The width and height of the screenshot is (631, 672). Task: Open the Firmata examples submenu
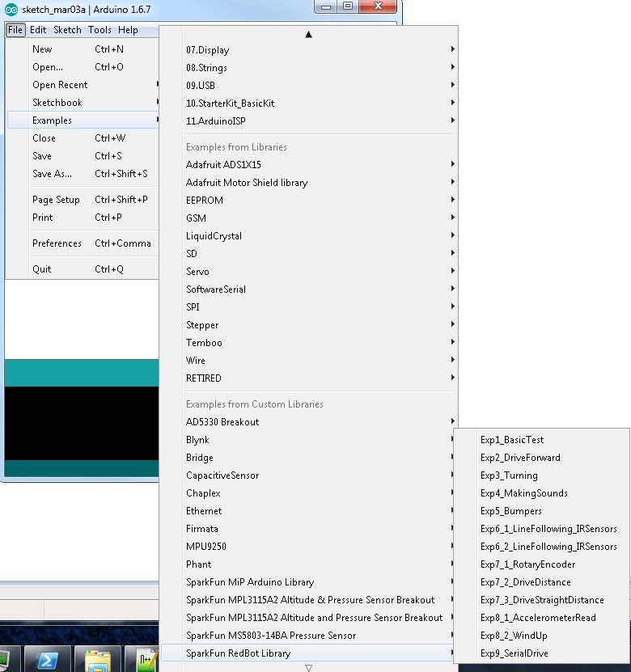coord(307,528)
